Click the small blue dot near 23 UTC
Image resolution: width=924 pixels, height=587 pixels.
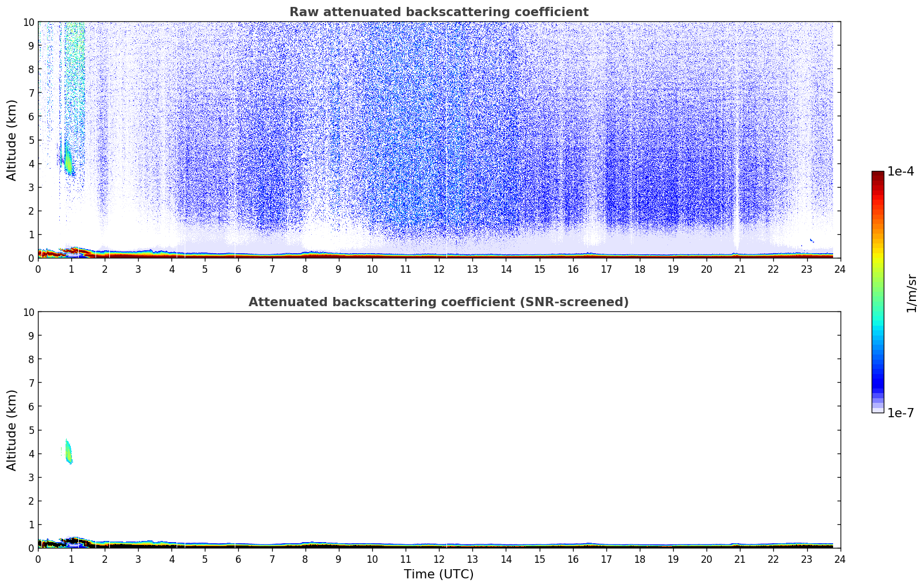[x=811, y=240]
